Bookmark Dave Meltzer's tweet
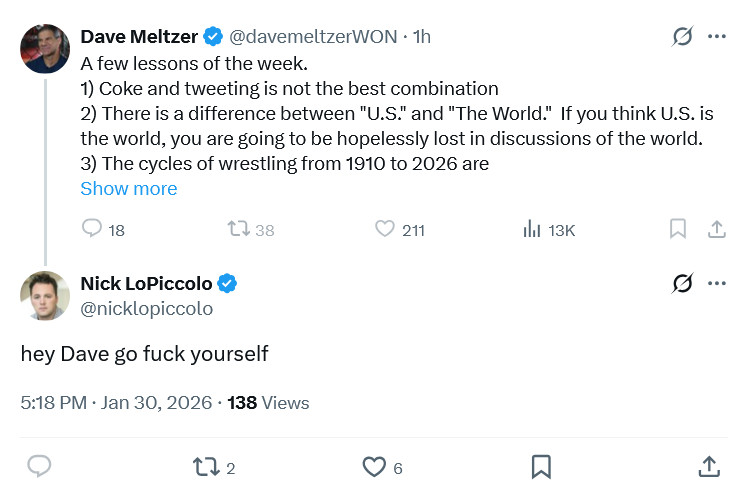The height and width of the screenshot is (496, 748). coord(678,229)
